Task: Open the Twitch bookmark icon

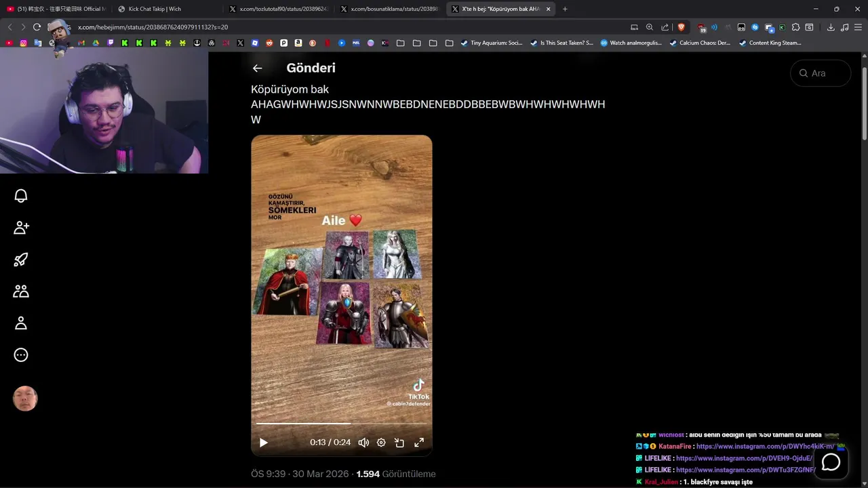Action: click(x=111, y=43)
